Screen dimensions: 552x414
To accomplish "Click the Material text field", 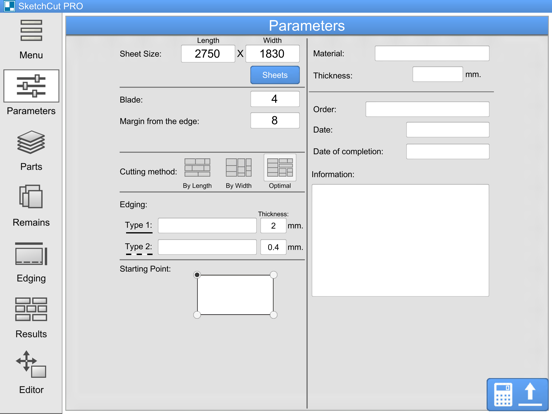I will click(432, 54).
